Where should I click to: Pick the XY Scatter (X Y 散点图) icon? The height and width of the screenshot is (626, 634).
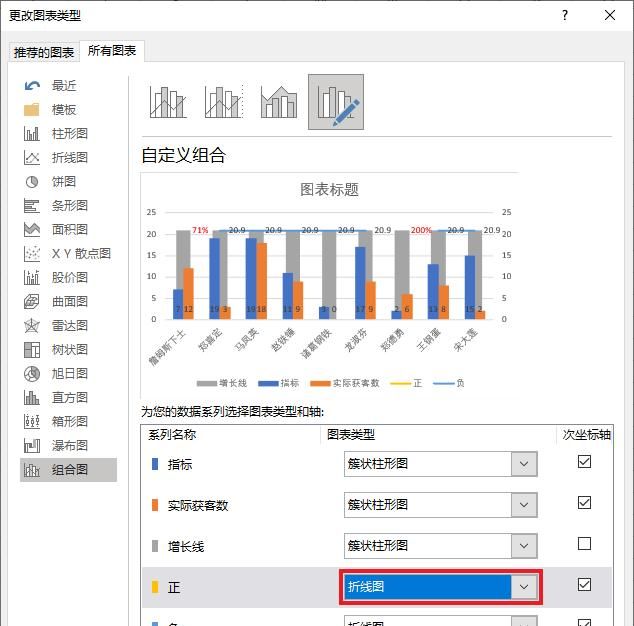32,254
